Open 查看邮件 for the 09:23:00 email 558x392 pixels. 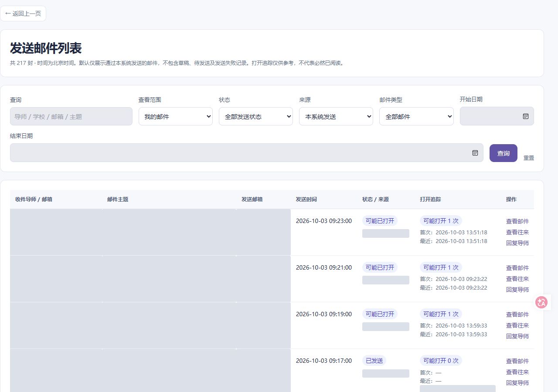pyautogui.click(x=517, y=221)
